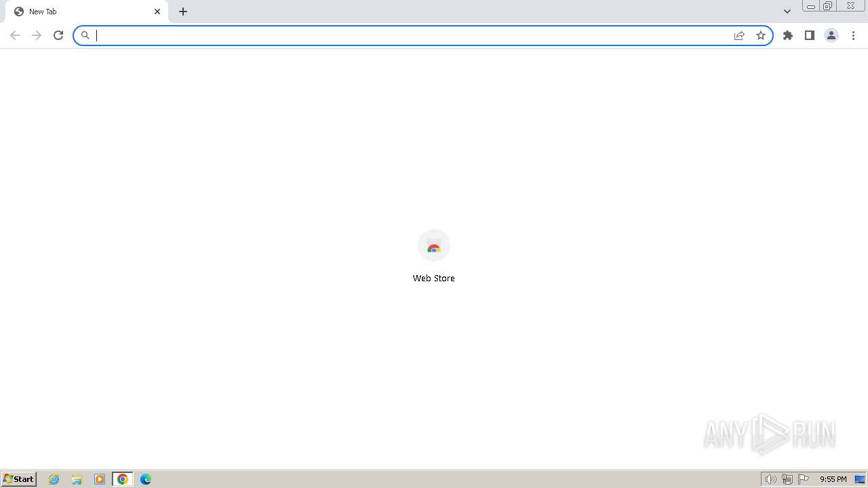Open the network tray icon
Image resolution: width=868 pixels, height=488 pixels.
pos(787,479)
